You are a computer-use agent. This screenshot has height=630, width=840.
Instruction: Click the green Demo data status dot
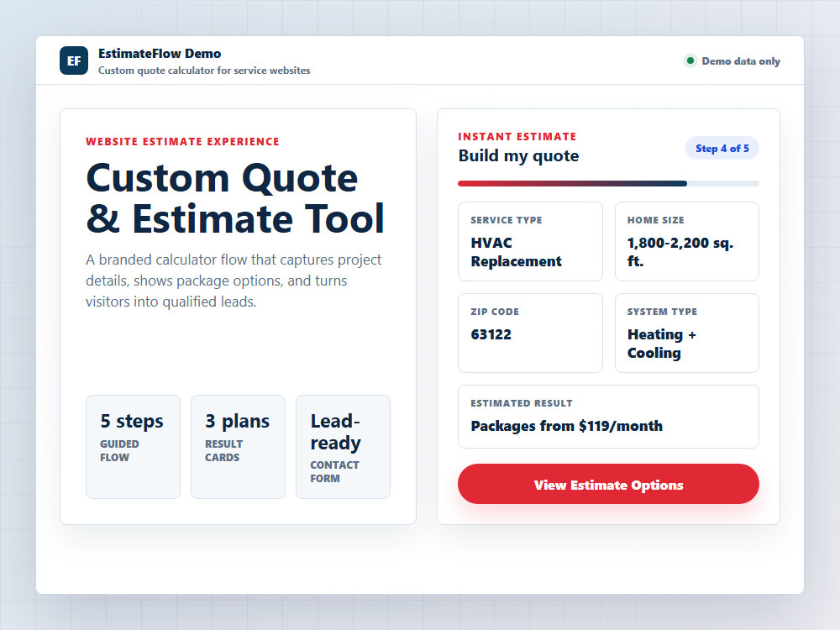pos(690,60)
